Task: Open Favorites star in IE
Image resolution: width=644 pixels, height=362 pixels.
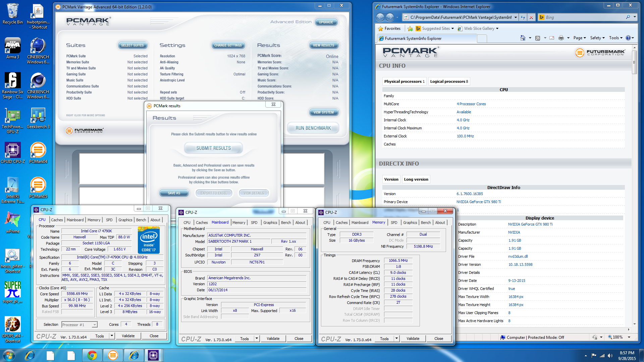Action: pyautogui.click(x=389, y=28)
